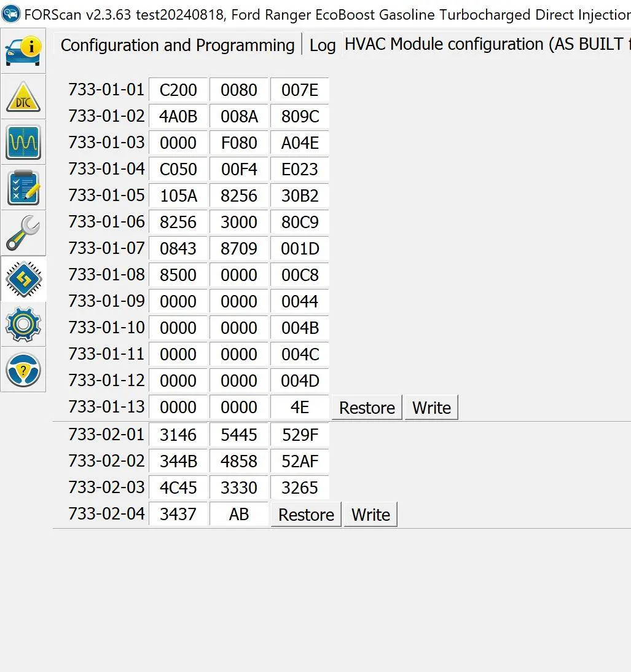Open the Help steering wheel section
The image size is (631, 672).
coord(23,370)
